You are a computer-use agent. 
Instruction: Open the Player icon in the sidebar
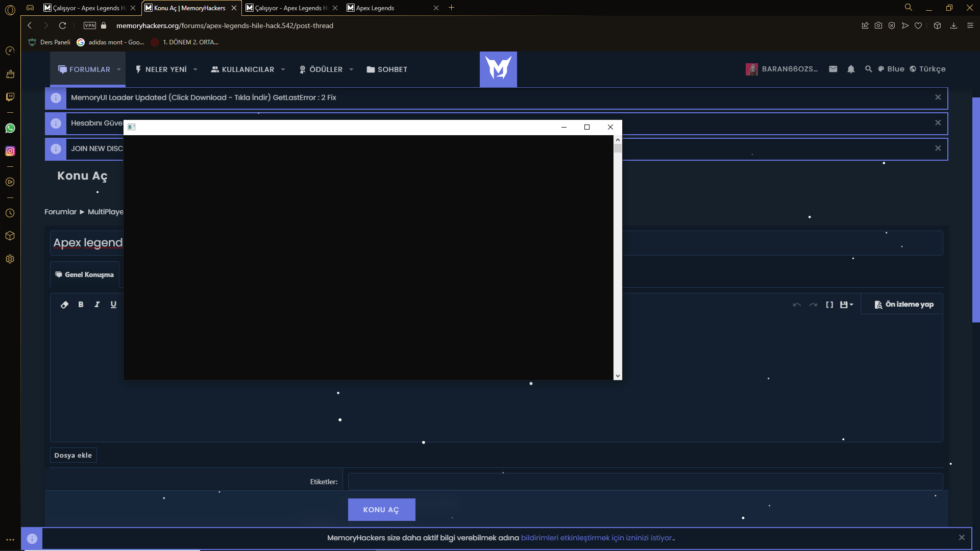pos(10,182)
